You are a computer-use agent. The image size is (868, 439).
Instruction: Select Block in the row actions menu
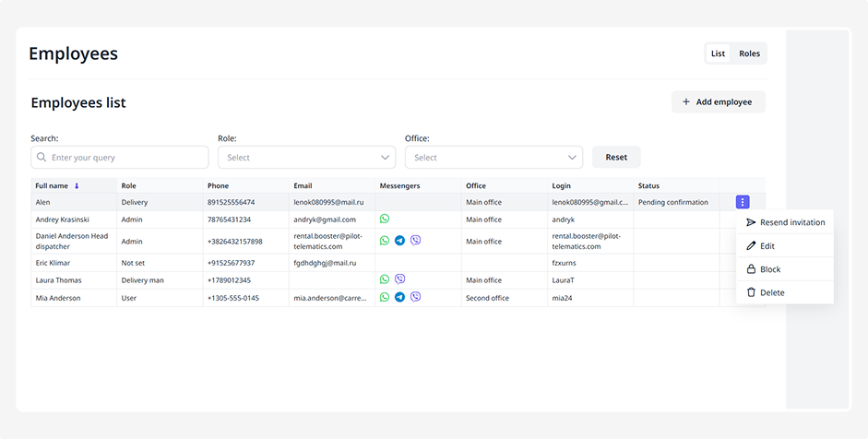pyautogui.click(x=769, y=269)
